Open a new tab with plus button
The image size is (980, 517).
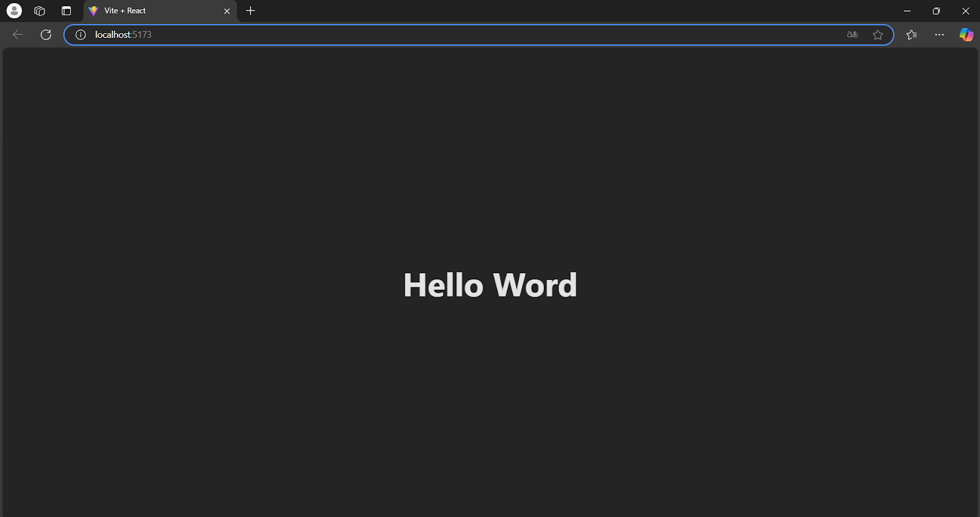[x=251, y=10]
